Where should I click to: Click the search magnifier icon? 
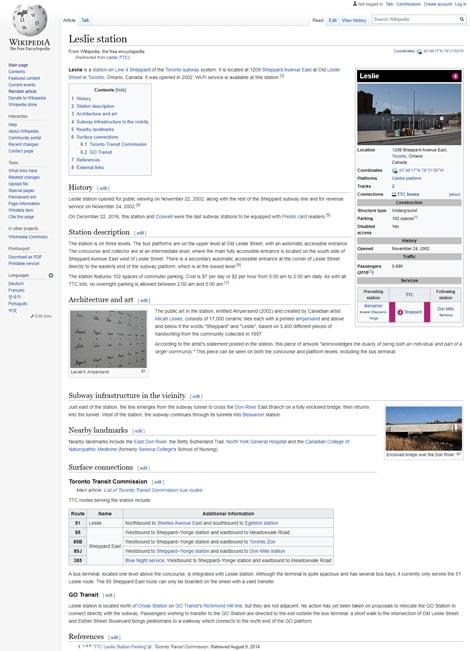click(461, 20)
